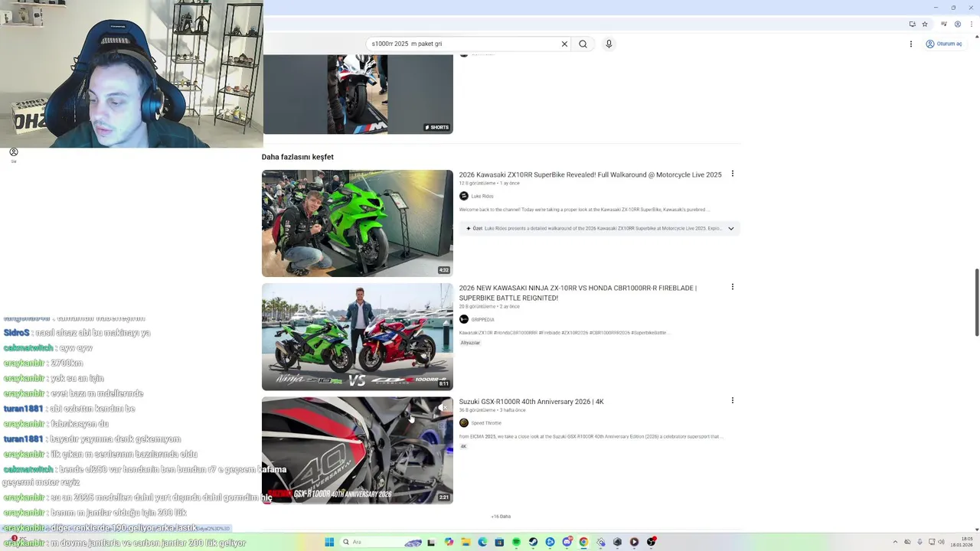980x551 pixels.
Task: Bookmark this page with the star icon
Action: (x=923, y=24)
